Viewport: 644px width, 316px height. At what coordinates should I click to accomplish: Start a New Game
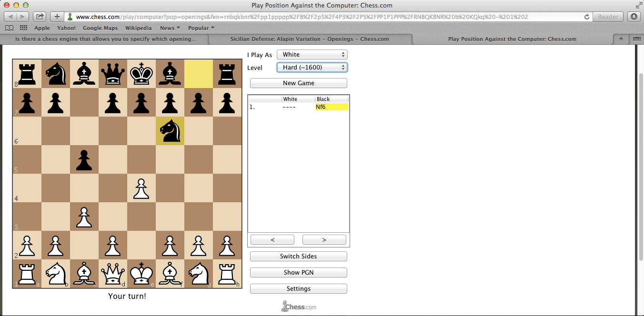(x=298, y=83)
